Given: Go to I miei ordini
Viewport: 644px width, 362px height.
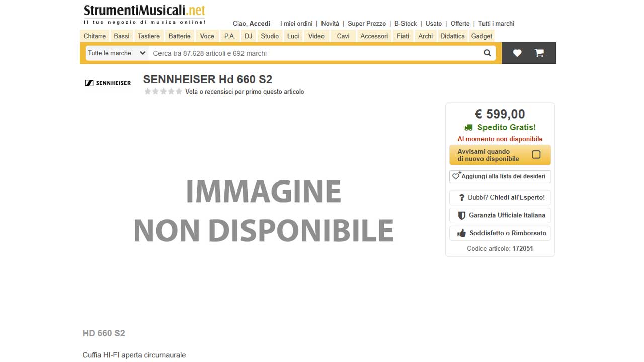Looking at the screenshot, I should (x=296, y=24).
